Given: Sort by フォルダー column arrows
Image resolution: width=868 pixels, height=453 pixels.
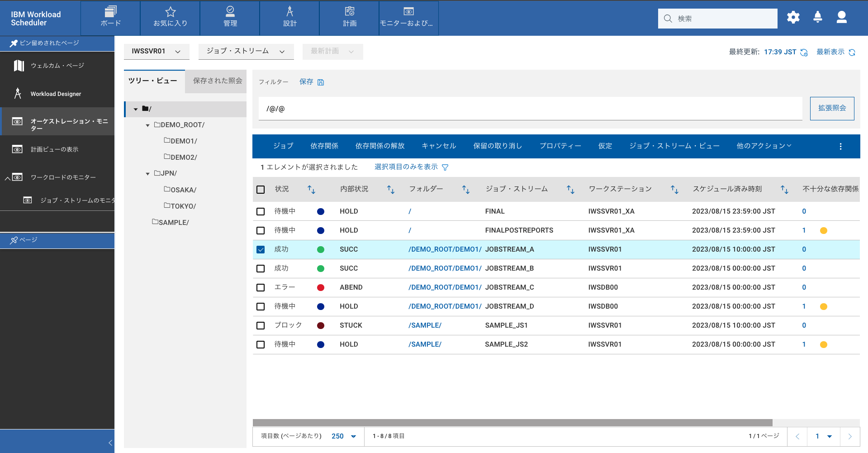Looking at the screenshot, I should click(x=466, y=190).
